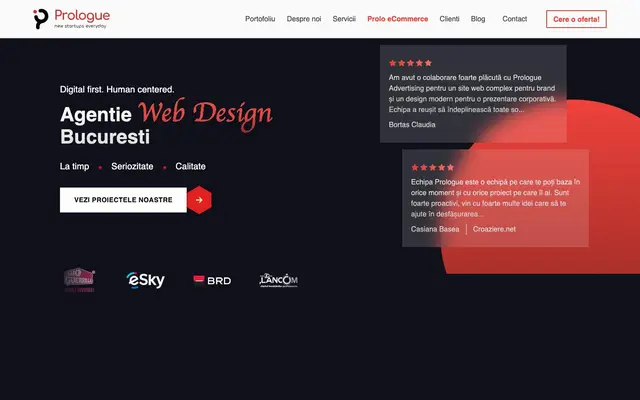Open the Portofoliu menu item
Image resolution: width=640 pixels, height=400 pixels.
pyautogui.click(x=260, y=19)
